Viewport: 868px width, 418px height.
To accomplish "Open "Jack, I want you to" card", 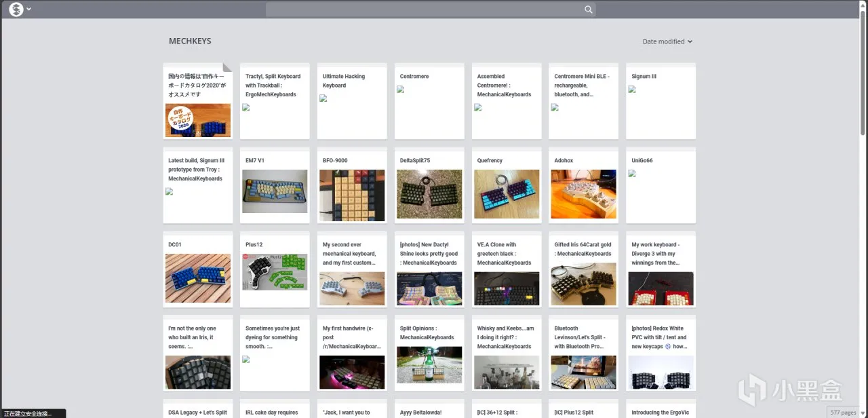I will pos(352,408).
